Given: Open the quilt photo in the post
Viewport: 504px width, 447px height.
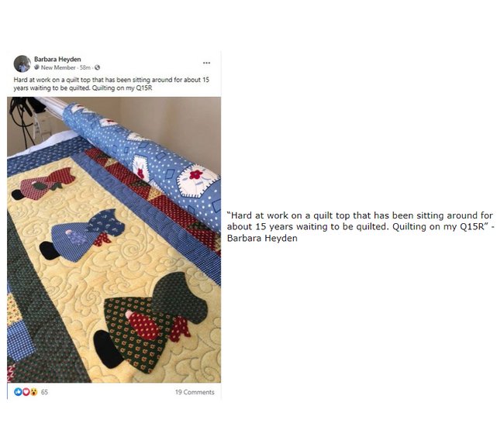Looking at the screenshot, I should tap(114, 239).
